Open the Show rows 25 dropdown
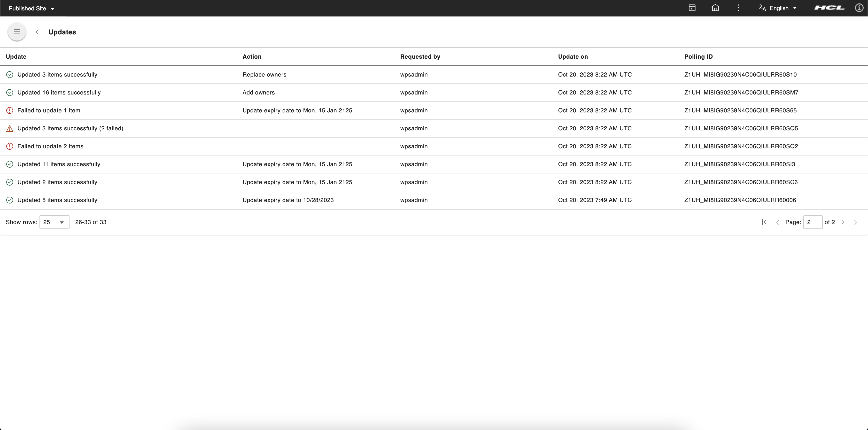 tap(54, 222)
